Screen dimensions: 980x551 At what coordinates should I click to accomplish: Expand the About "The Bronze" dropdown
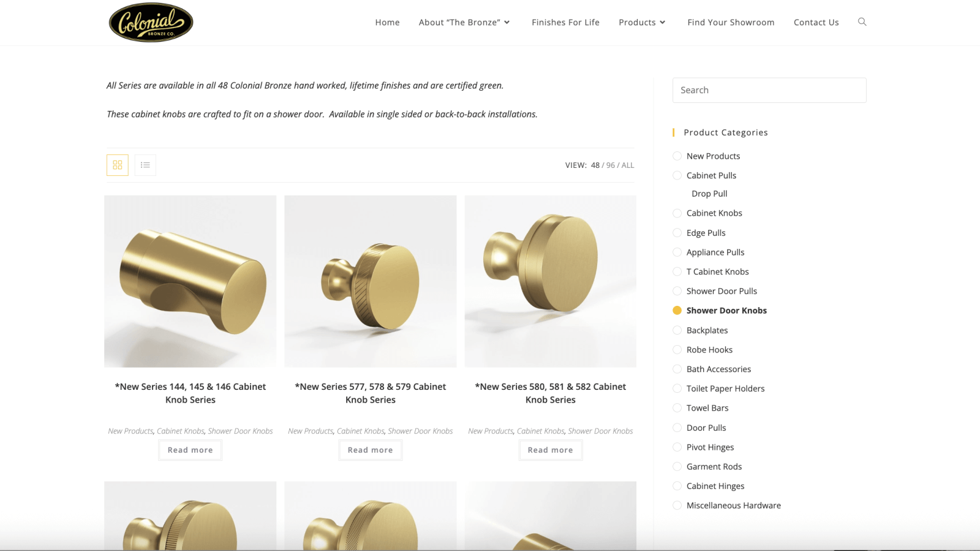[x=464, y=22]
